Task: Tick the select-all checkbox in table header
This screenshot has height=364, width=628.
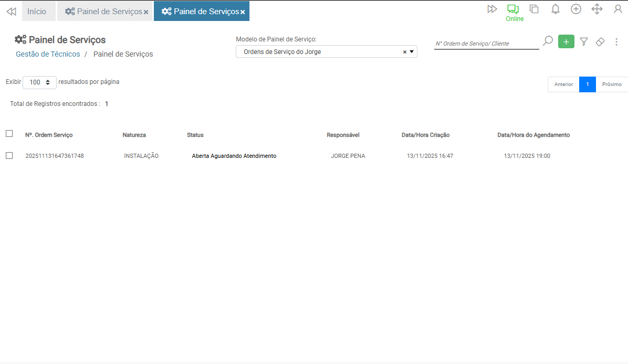Action: click(x=9, y=134)
